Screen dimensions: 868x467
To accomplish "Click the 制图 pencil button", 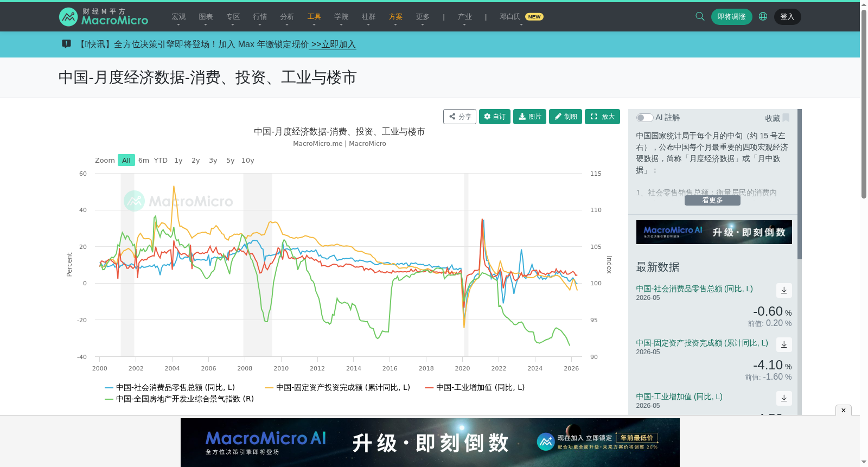I will click(565, 117).
